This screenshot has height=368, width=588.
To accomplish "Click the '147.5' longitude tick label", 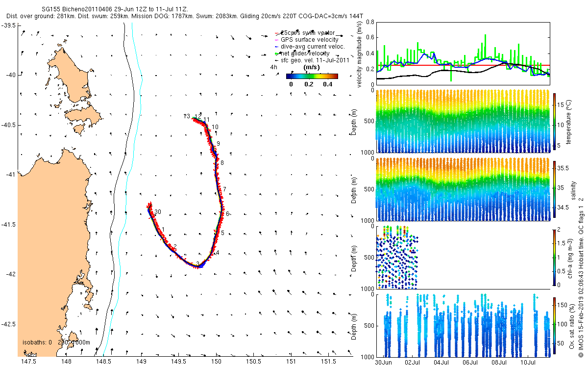I will tap(28, 362).
